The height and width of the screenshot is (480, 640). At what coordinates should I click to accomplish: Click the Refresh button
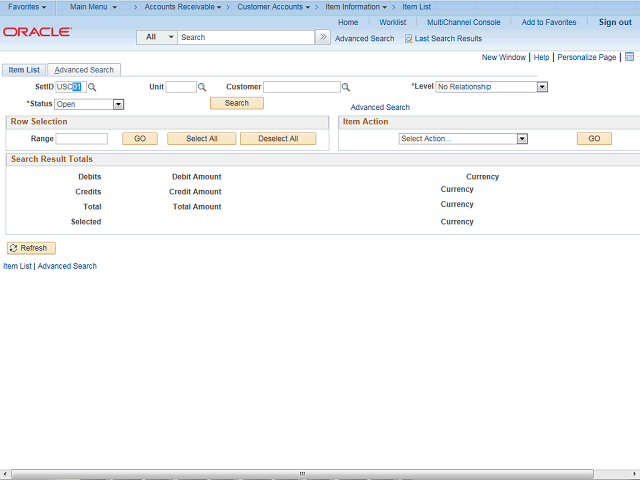(31, 248)
